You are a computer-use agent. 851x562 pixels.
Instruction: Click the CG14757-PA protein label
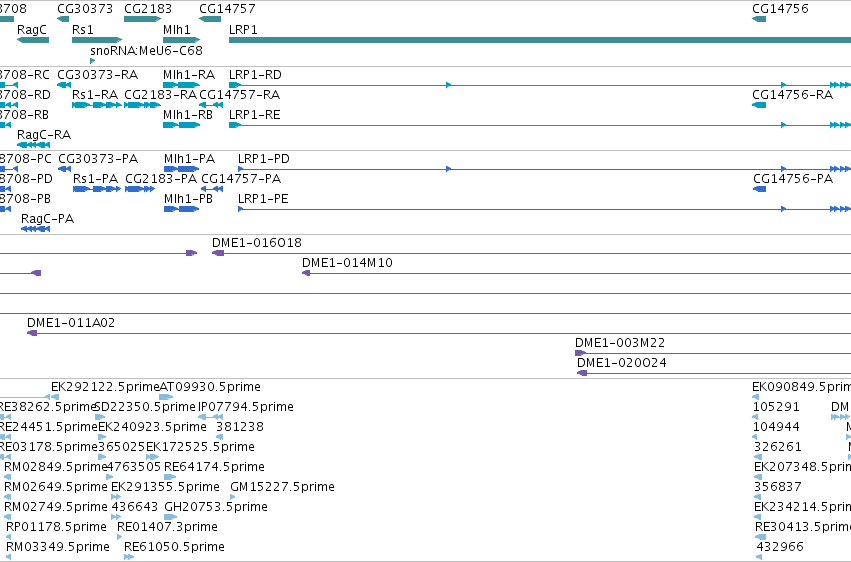pos(241,178)
